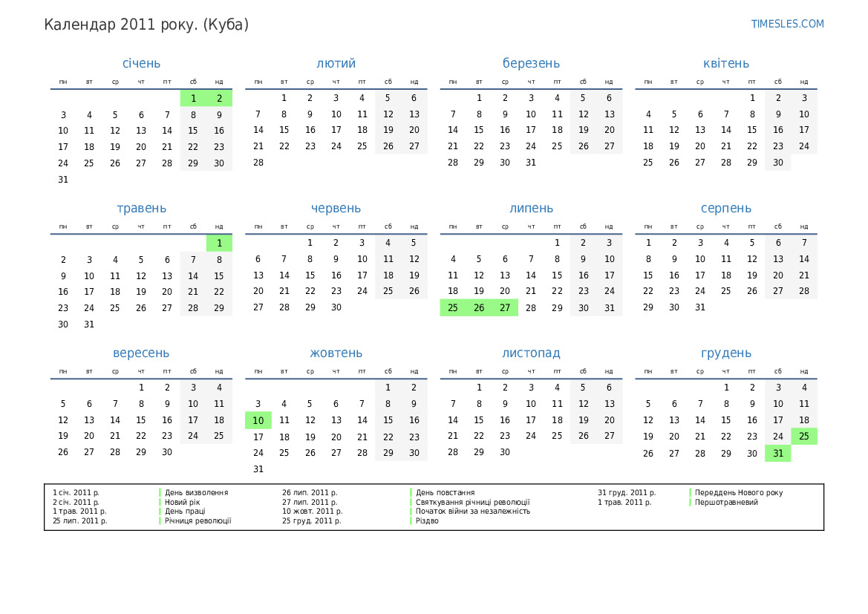Image resolution: width=868 pixels, height=614 pixels.
Task: Click legend entry 'День повстання'
Action: 445,493
